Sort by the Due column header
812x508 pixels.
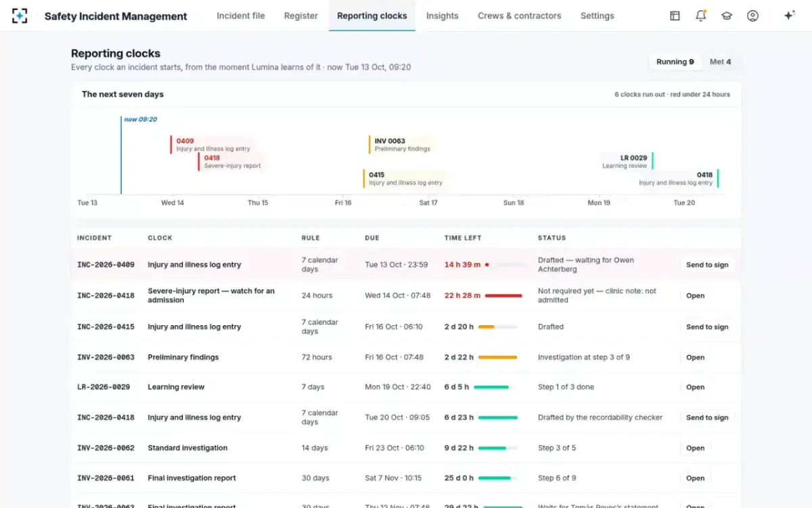pyautogui.click(x=372, y=238)
